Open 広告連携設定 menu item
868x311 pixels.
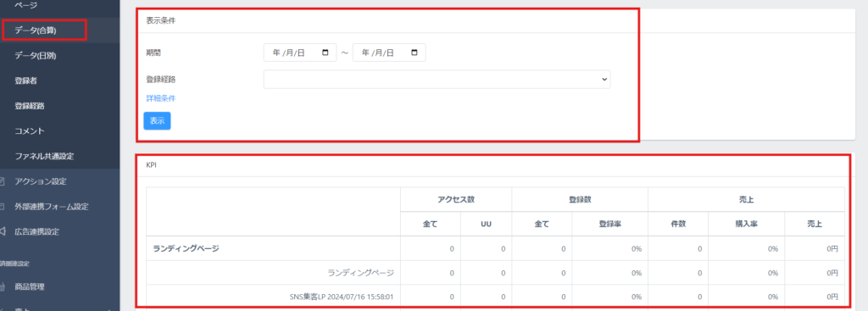37,232
